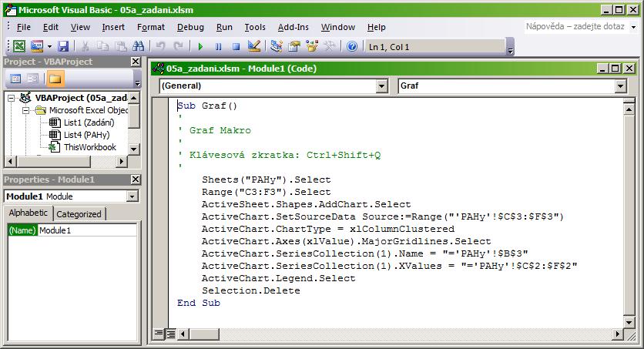Click the Copy toolbar icon
Screen dimensions: 644x349
coord(102,46)
